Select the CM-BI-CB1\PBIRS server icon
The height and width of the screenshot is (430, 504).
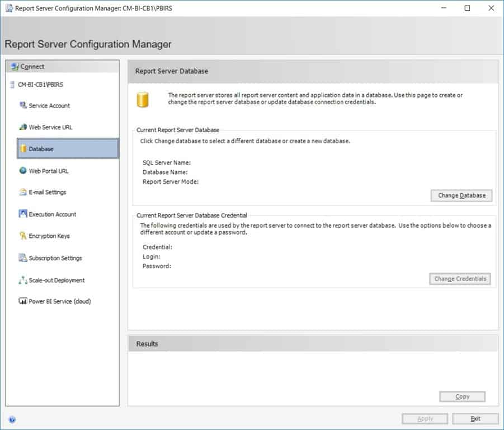12,85
